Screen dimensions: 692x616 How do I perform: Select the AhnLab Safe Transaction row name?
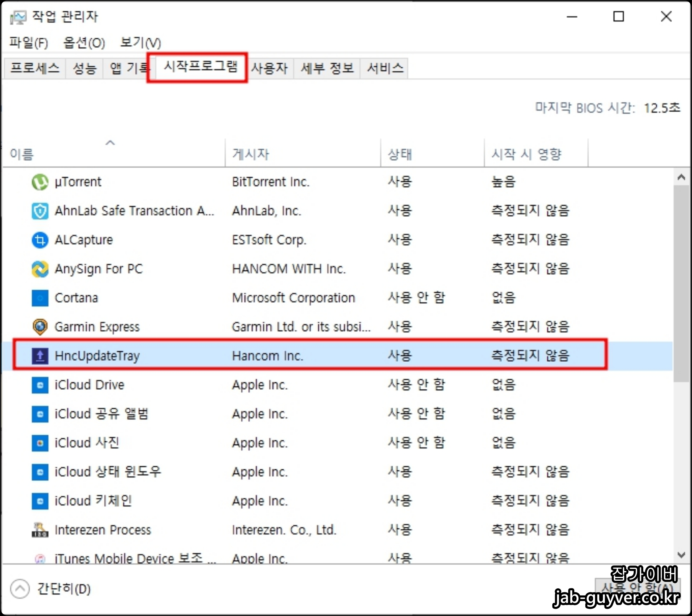134,211
